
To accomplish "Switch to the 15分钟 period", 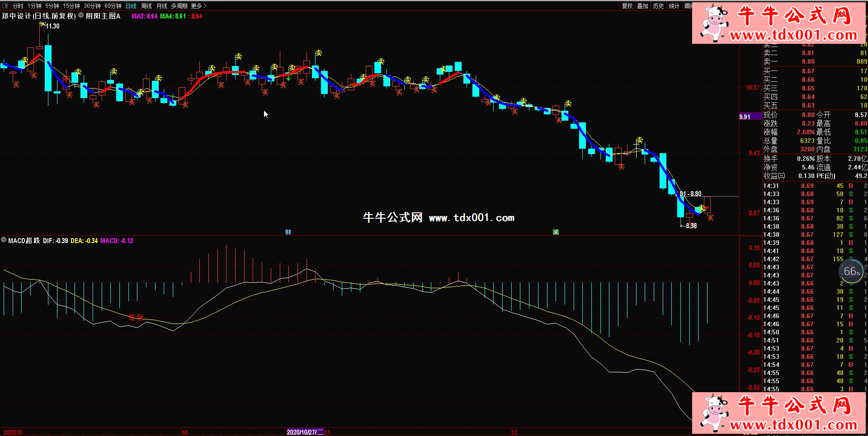I will tap(71, 6).
